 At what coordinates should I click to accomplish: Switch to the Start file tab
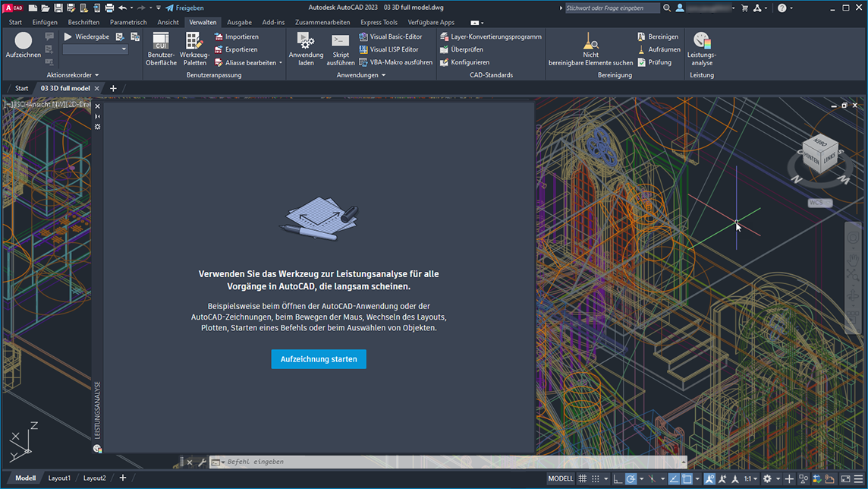(21, 88)
